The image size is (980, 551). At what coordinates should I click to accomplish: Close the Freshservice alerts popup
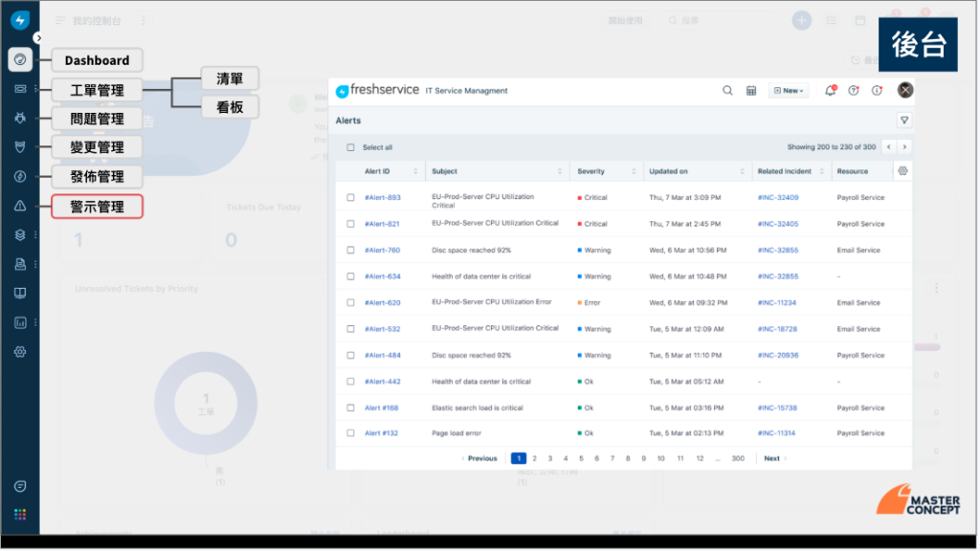[x=907, y=91]
